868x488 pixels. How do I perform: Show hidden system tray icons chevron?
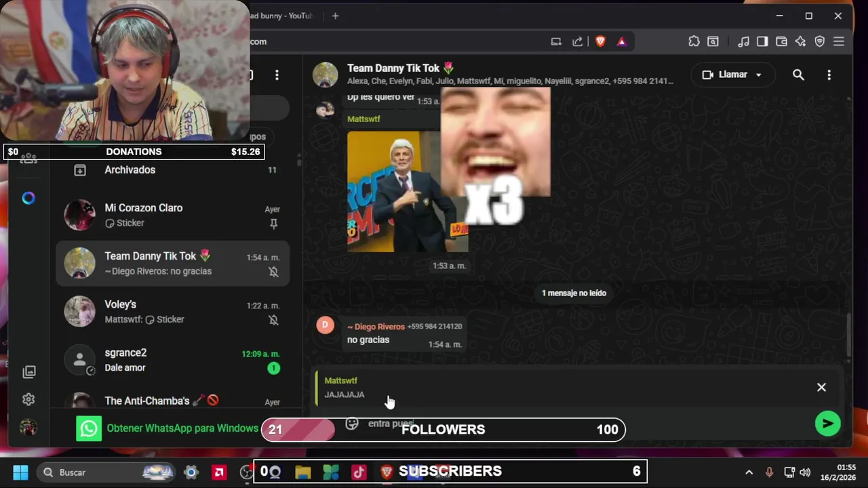[749, 472]
